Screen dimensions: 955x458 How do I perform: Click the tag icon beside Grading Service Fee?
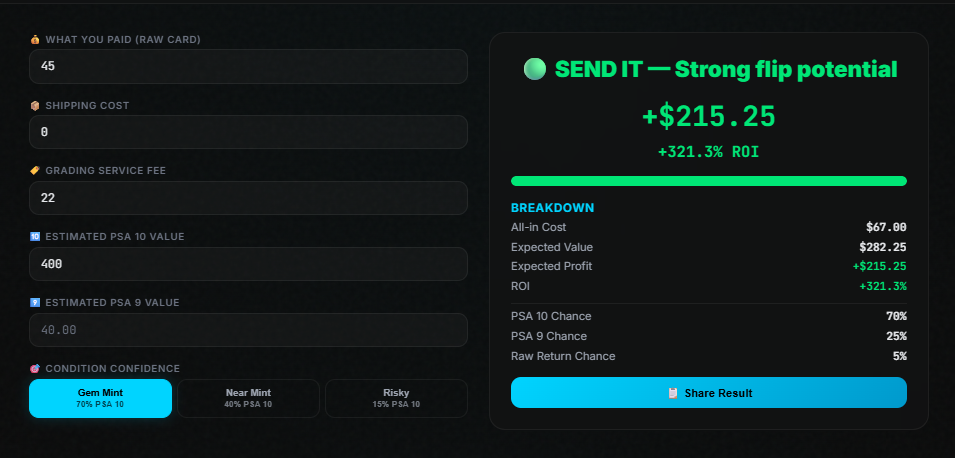[35, 171]
